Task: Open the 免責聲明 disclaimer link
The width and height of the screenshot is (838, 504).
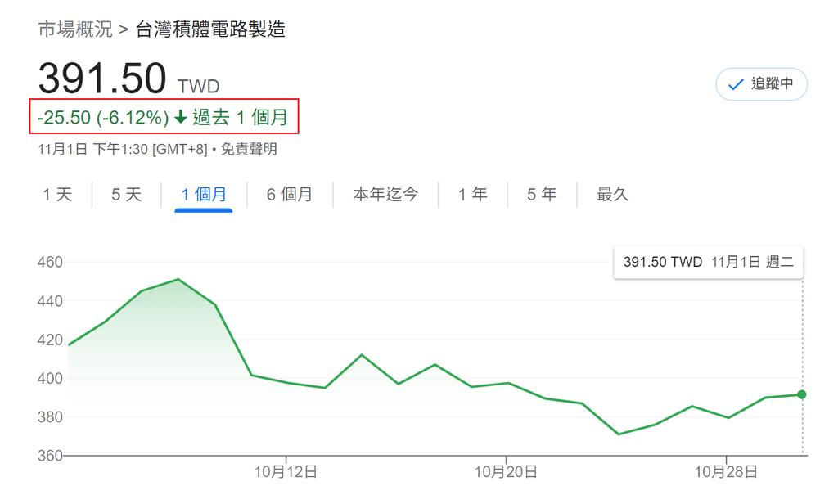Action: tap(249, 149)
